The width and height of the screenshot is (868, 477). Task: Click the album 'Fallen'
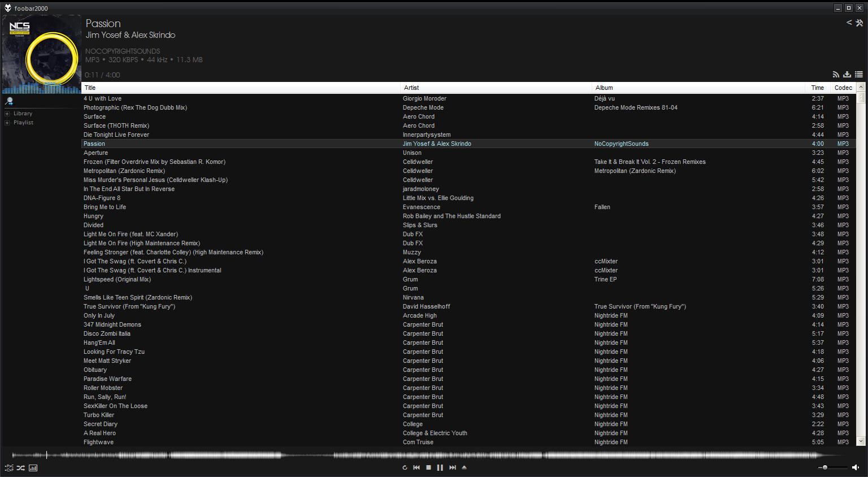click(602, 207)
